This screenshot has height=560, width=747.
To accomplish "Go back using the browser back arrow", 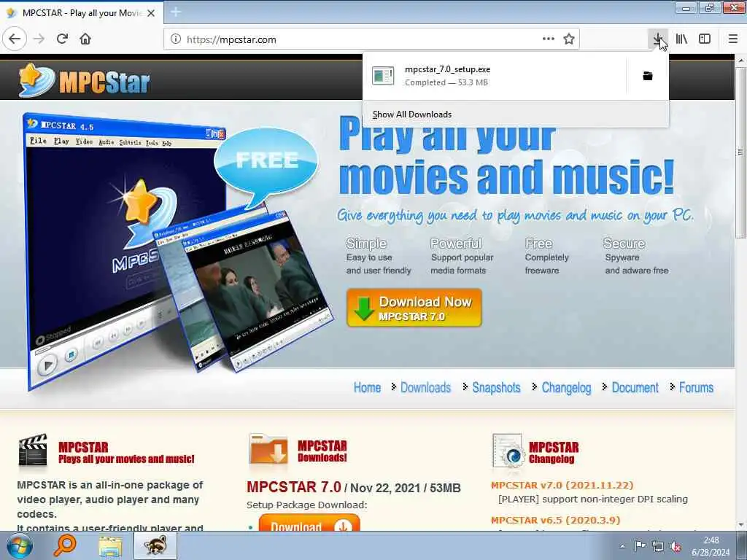I will pyautogui.click(x=15, y=39).
